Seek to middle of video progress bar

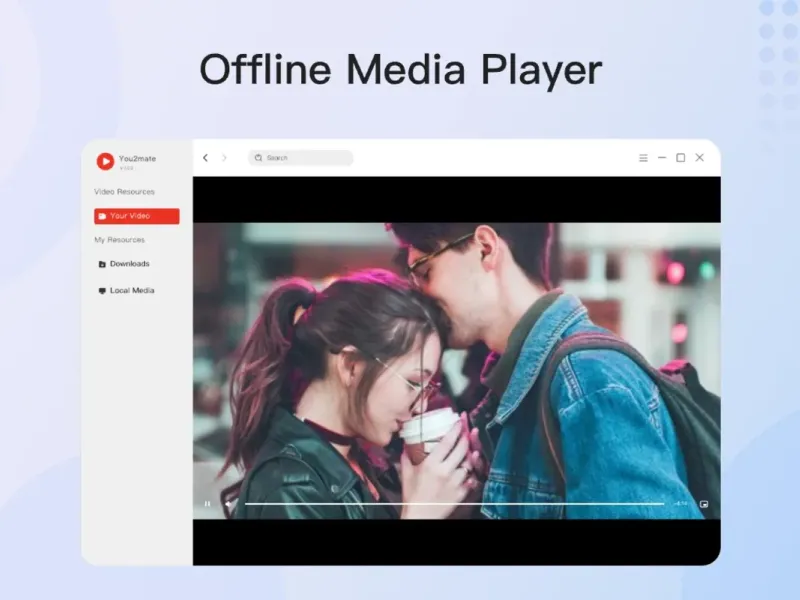point(454,504)
